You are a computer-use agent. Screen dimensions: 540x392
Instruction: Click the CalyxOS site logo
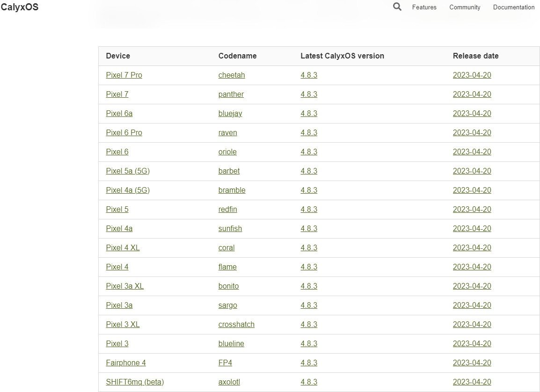(20, 7)
